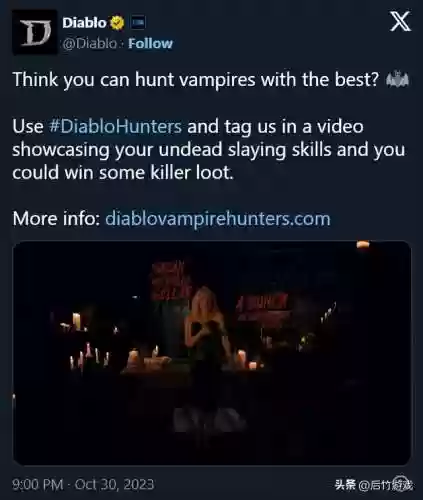Screen dimensions: 423x500
Task: Visit the diablovampirehunters.com link
Action: [x=218, y=219]
